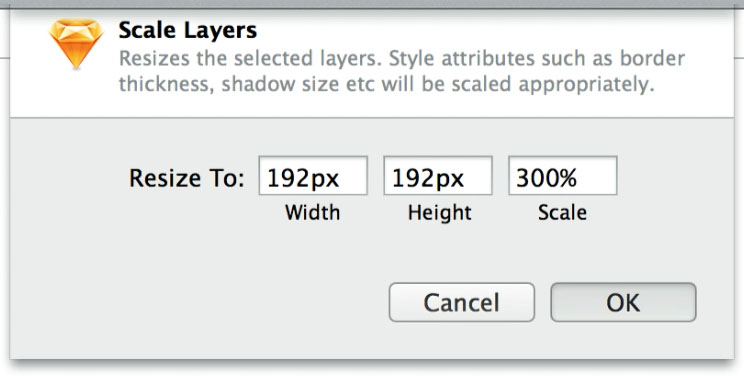The image size is (744, 376).
Task: Click empty gray area left of Cancel
Action: 199,302
